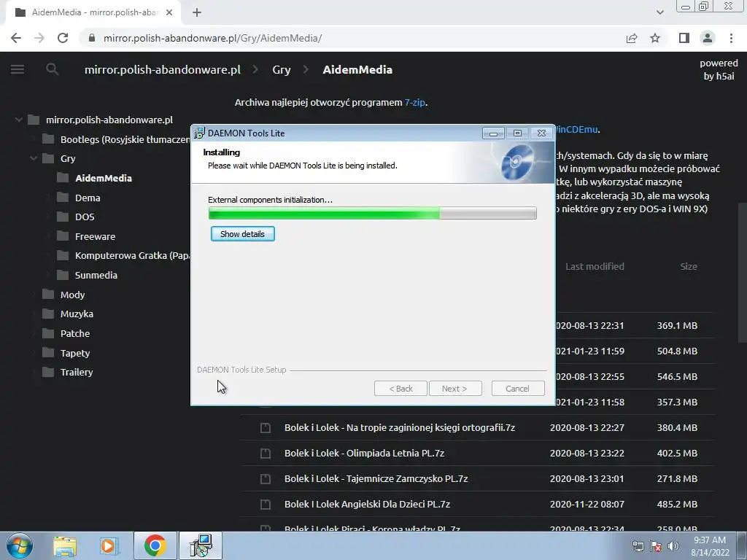Click the page vertical scrollbar
This screenshot has height=560, width=747.
(x=742, y=273)
